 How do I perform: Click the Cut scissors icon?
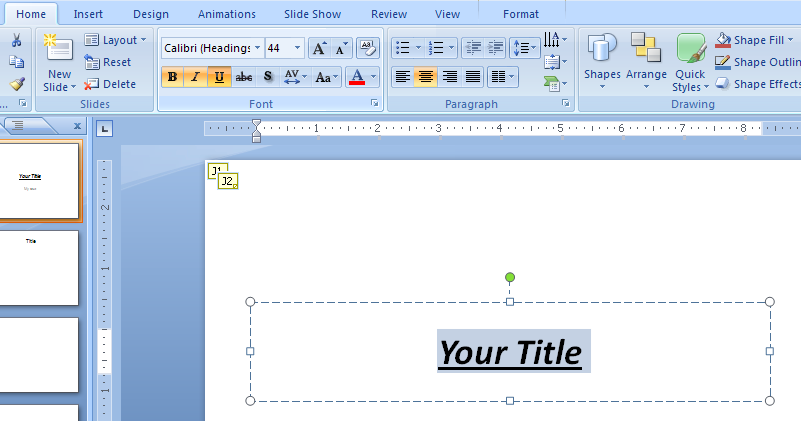(x=16, y=40)
